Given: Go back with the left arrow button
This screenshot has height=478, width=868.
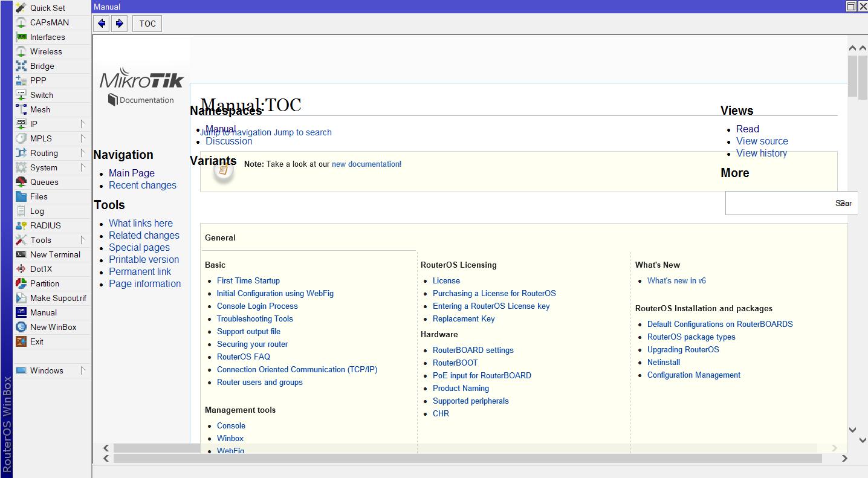Looking at the screenshot, I should [x=102, y=24].
